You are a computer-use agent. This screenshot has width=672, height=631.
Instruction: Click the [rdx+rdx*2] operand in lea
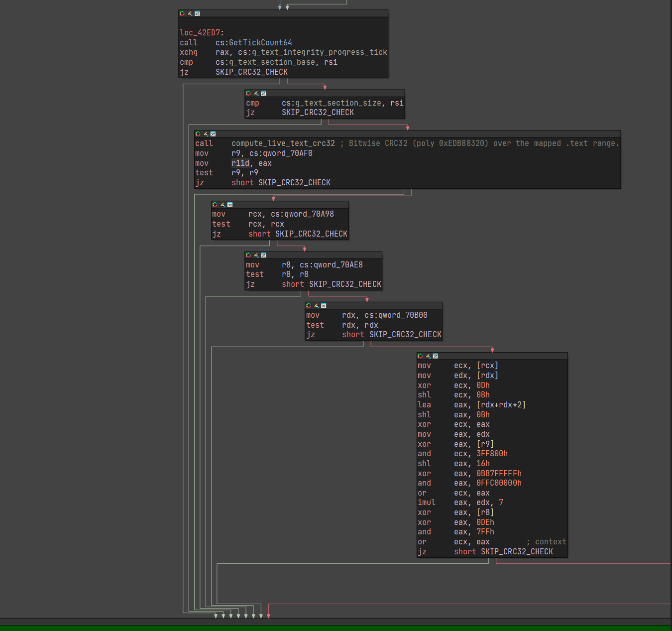[501, 405]
